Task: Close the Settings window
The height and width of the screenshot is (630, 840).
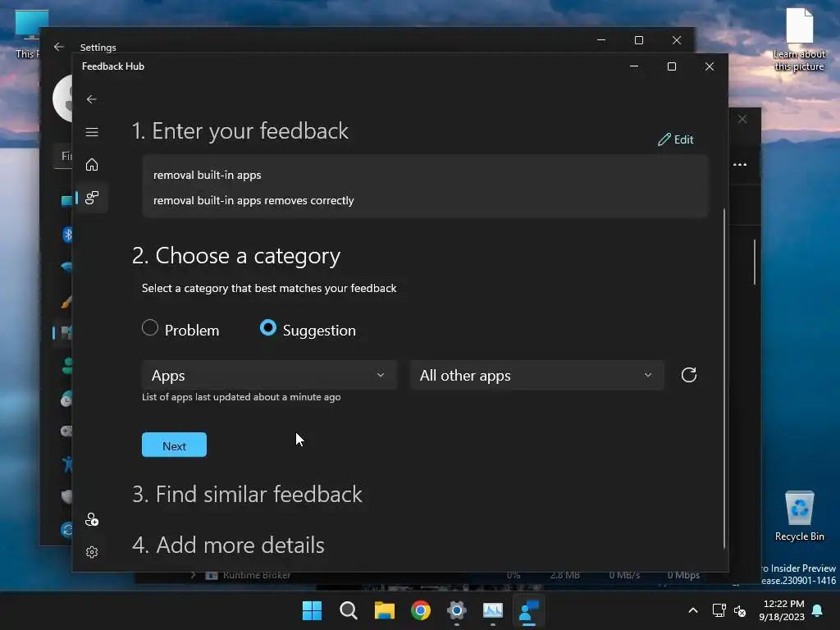Action: [677, 40]
